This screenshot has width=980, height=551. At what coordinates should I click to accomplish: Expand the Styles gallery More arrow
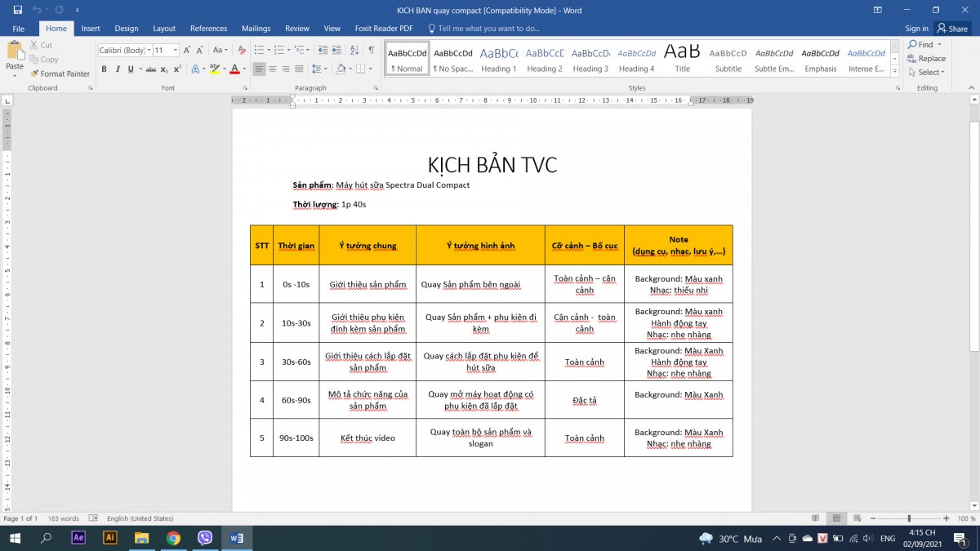895,70
